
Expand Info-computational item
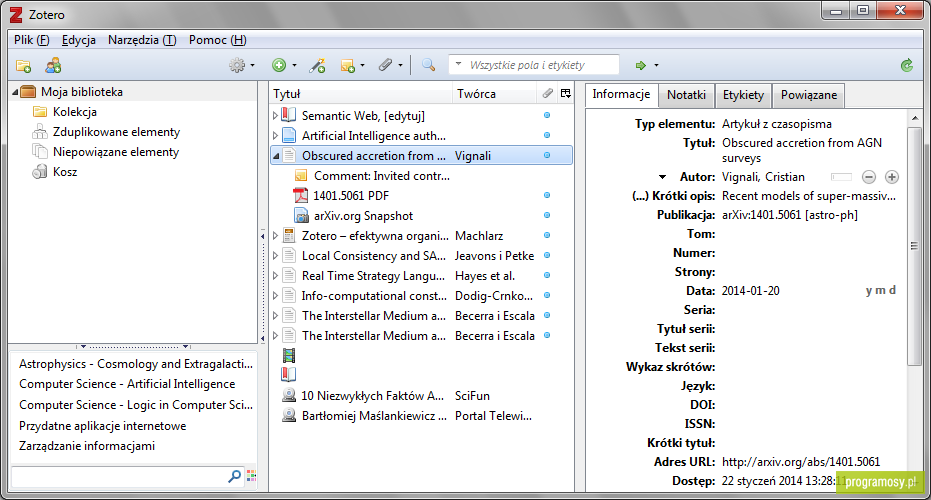pyautogui.click(x=275, y=296)
